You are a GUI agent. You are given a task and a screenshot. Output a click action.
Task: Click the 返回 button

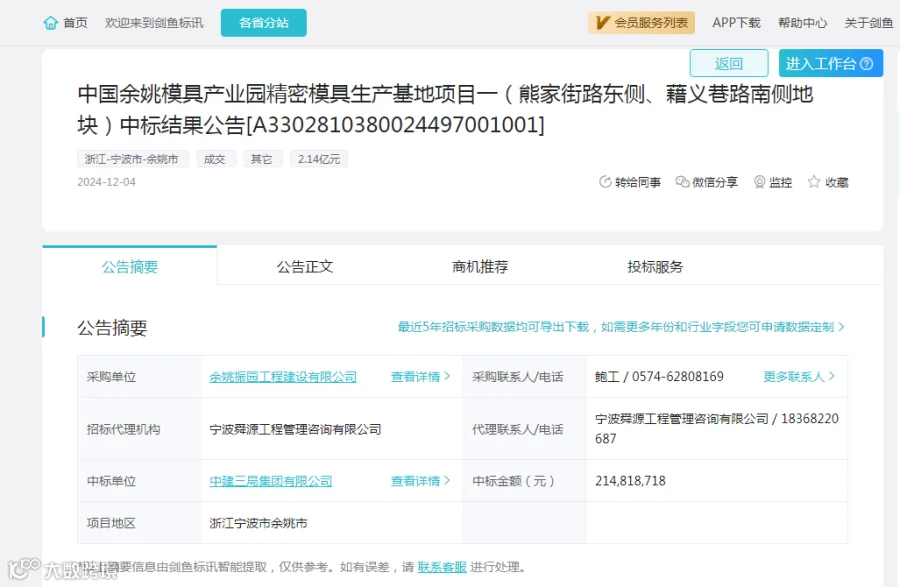729,63
